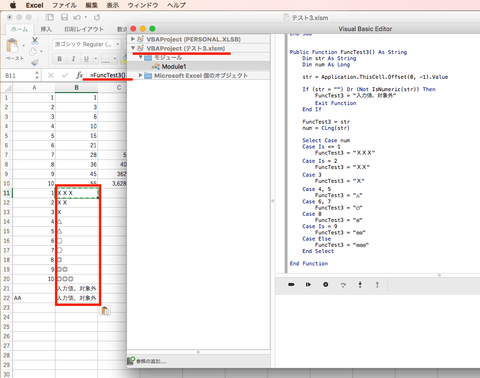Click the Undo arrow icon

pos(77,17)
